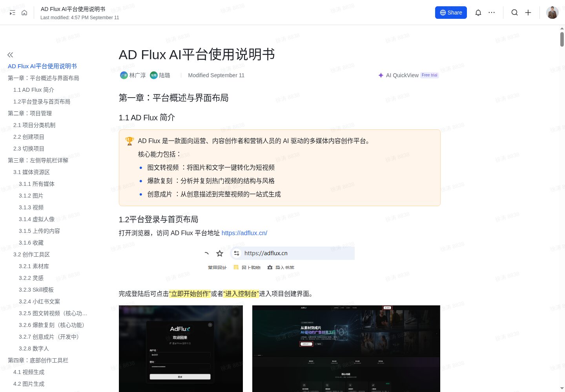The height and width of the screenshot is (392, 565).
Task: Open notifications bell icon
Action: point(478,13)
